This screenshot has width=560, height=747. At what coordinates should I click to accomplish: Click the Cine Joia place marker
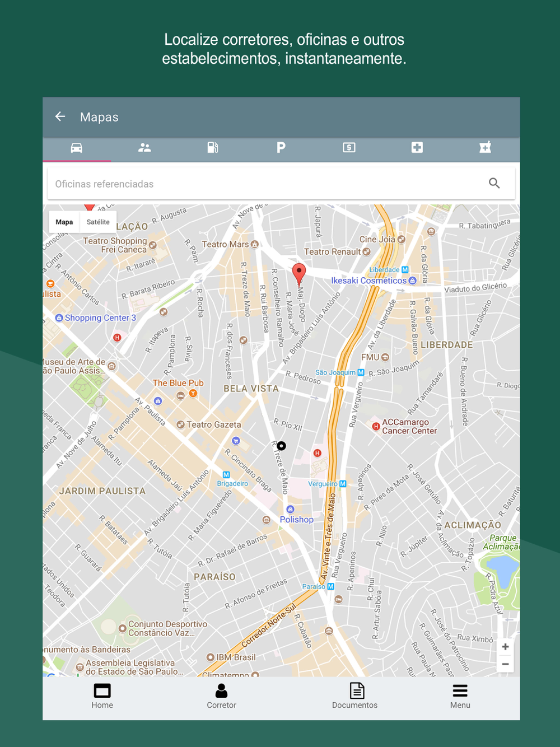(x=401, y=240)
